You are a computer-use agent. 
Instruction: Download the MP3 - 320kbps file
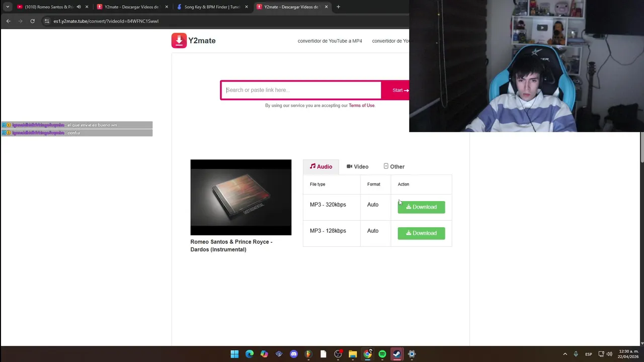pyautogui.click(x=421, y=207)
